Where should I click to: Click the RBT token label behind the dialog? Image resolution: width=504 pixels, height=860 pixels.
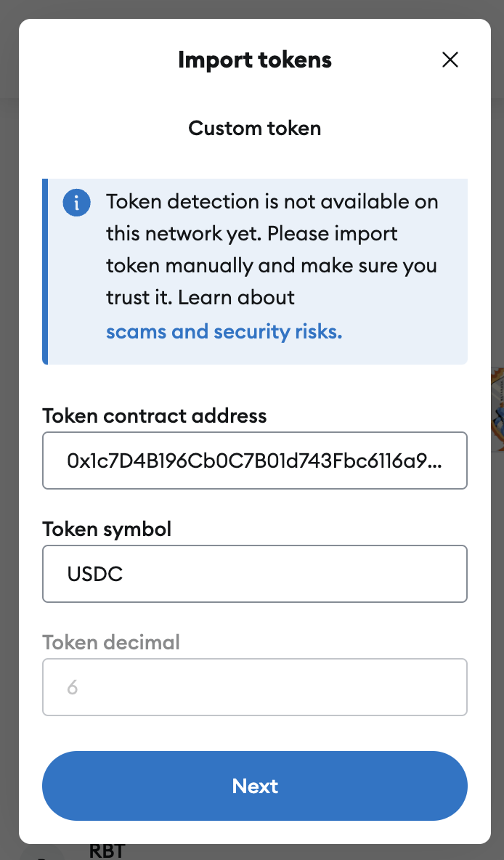[x=107, y=851]
